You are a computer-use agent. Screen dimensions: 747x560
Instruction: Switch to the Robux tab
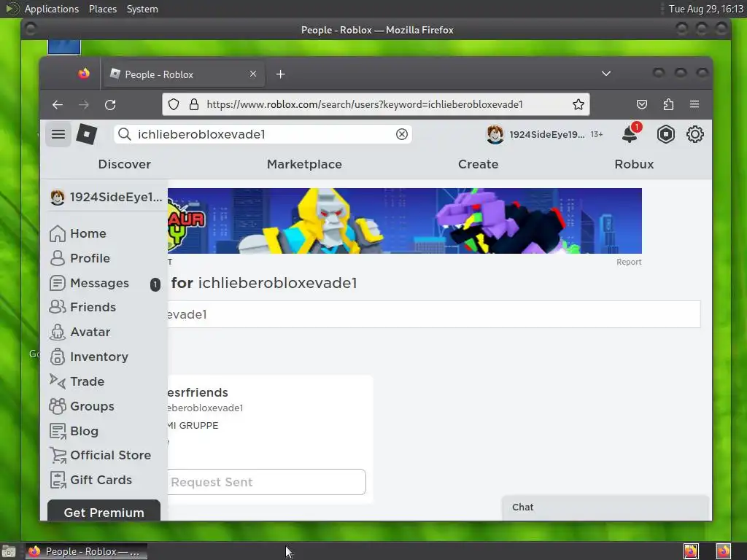[x=634, y=164]
